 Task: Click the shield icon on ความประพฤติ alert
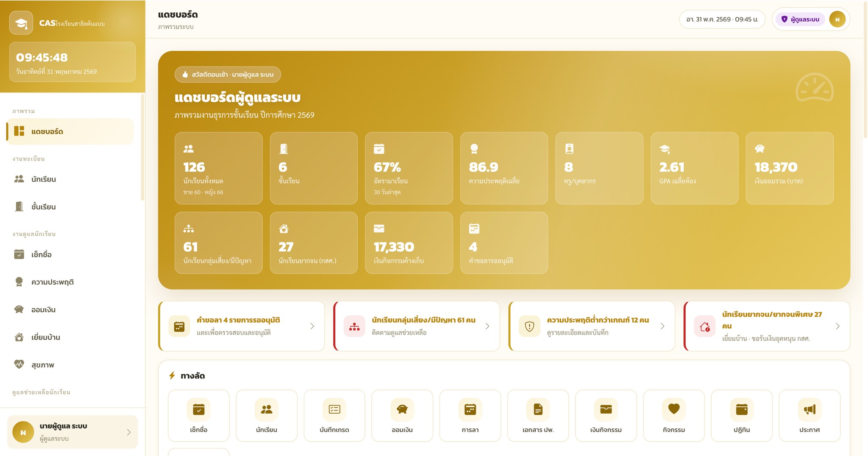(x=529, y=326)
